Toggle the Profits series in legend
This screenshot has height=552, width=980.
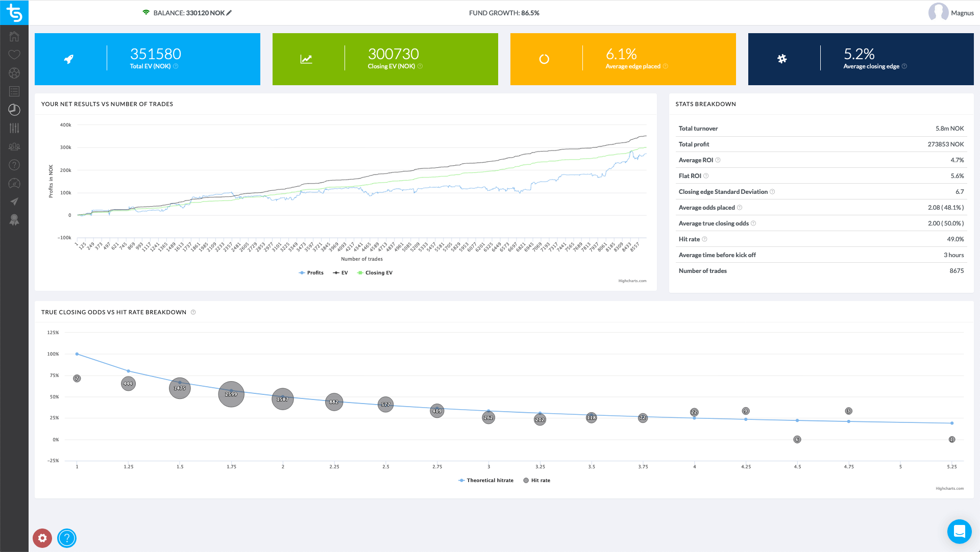tap(311, 273)
